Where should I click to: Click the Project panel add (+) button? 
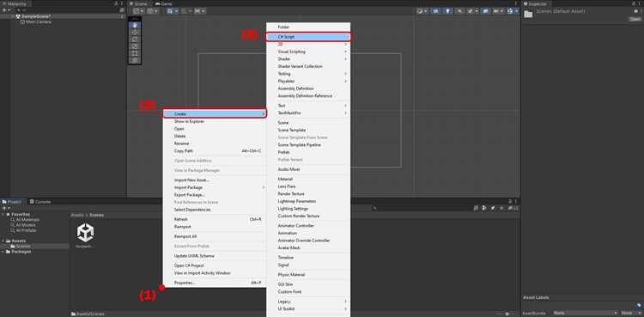pyautogui.click(x=3, y=208)
